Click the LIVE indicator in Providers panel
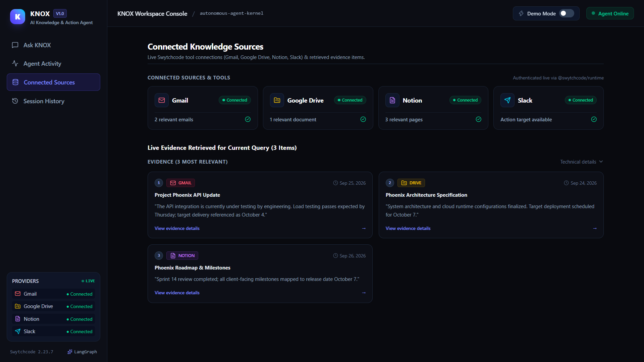 pos(88,281)
